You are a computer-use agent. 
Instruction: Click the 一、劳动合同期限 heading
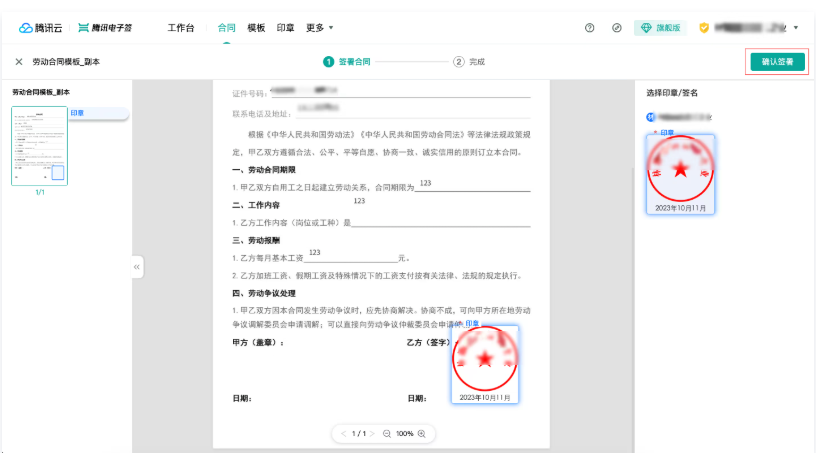(264, 170)
